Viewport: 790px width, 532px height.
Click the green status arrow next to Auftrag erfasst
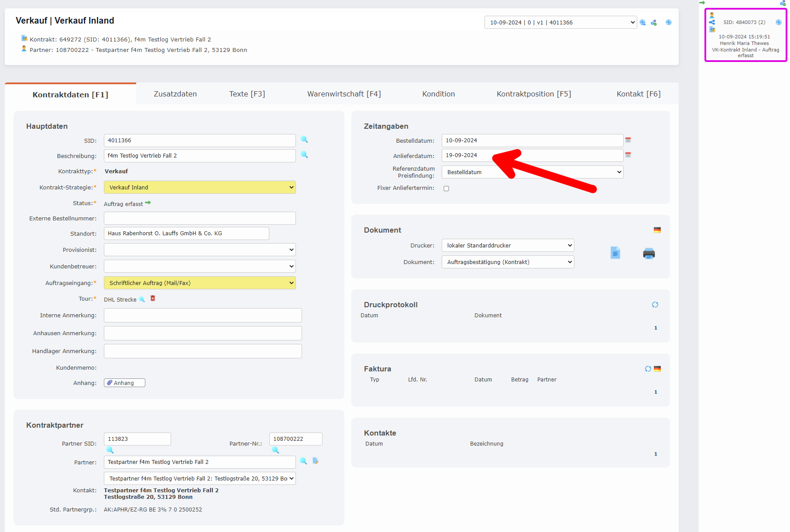[148, 203]
